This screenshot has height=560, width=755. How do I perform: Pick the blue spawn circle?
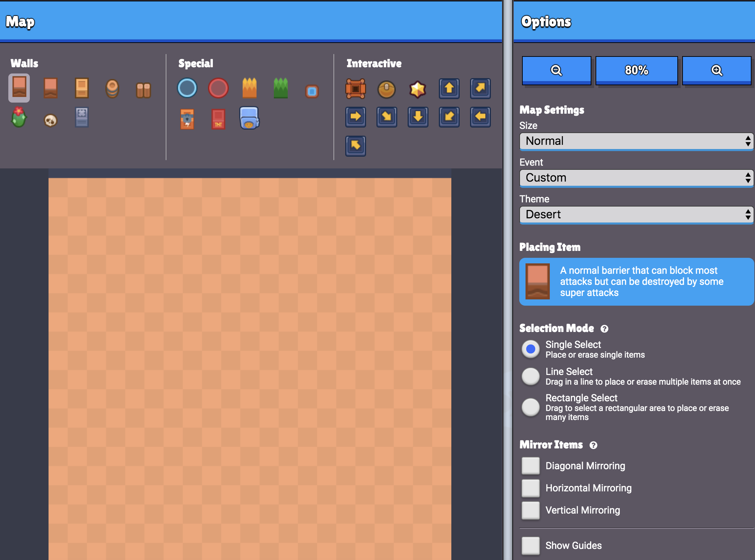(187, 88)
